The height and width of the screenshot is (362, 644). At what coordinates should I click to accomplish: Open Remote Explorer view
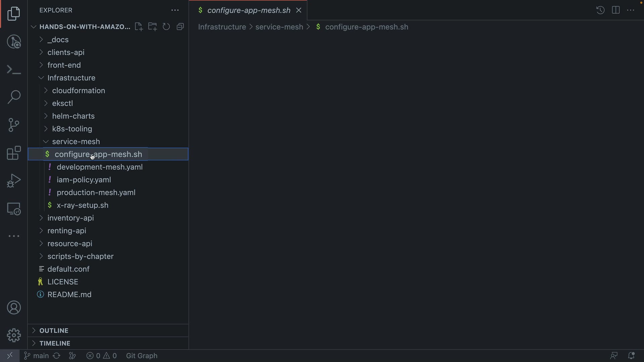[x=14, y=209]
